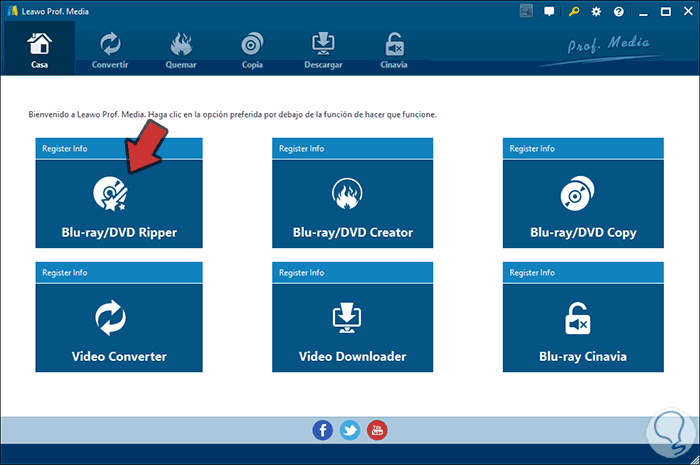
Task: Open Blu-ray/DVD Creator flame icon
Action: pyautogui.click(x=347, y=193)
